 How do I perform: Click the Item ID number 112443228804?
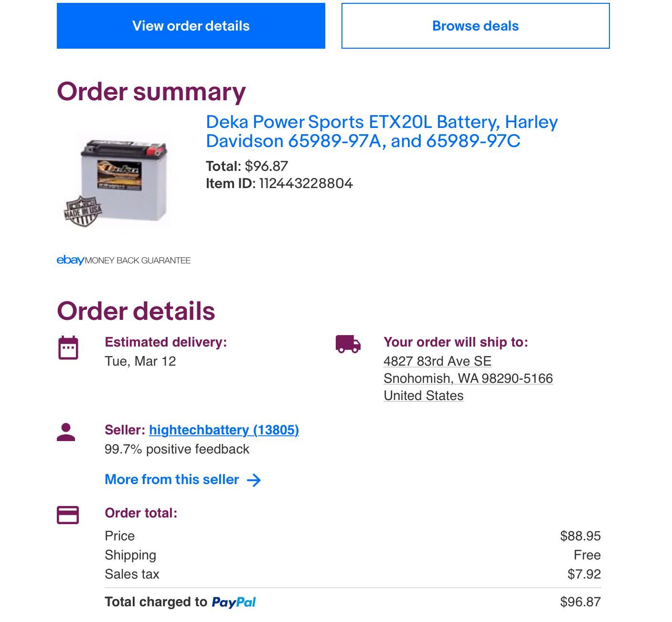[x=306, y=184]
